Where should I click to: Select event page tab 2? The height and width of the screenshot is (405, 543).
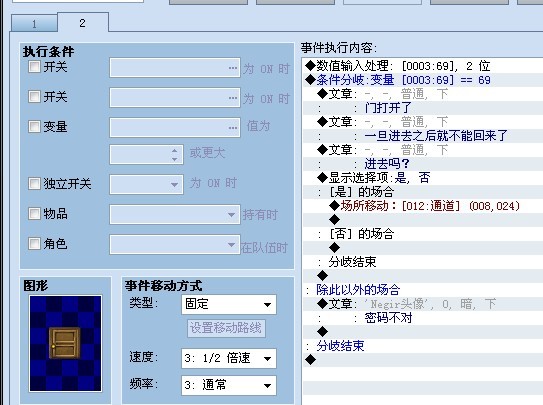pos(82,23)
